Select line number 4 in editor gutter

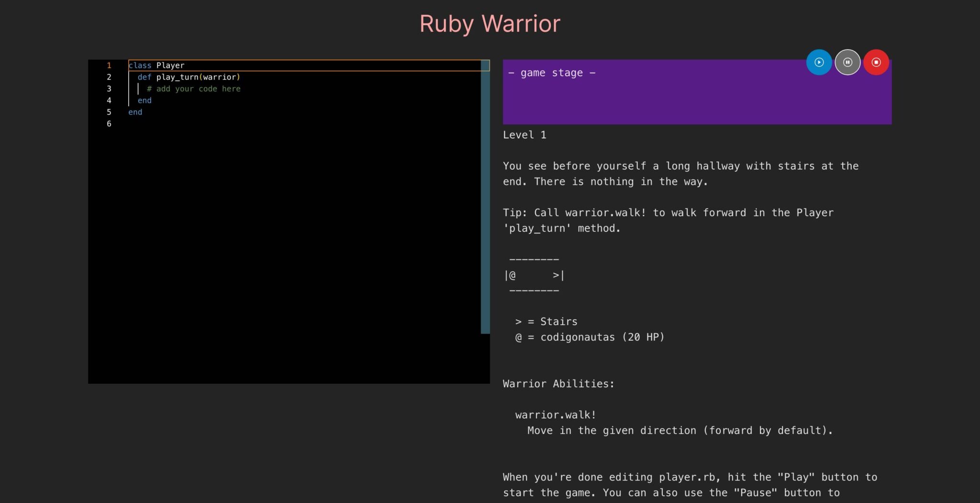click(x=109, y=101)
